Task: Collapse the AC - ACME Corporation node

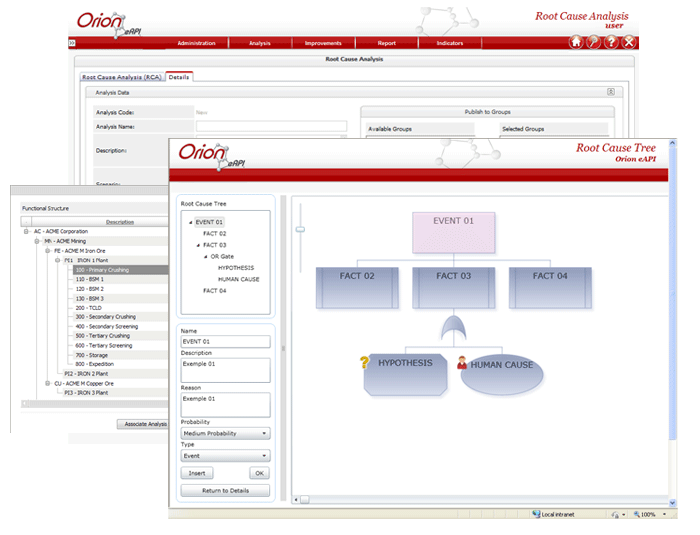Action: click(24, 231)
